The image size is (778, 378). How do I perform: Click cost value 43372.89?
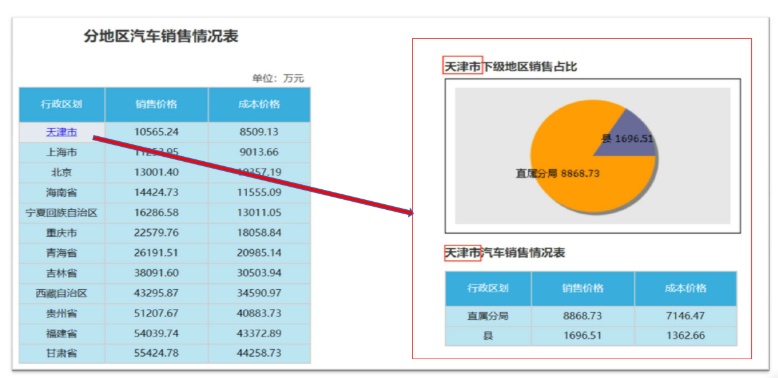(x=259, y=333)
